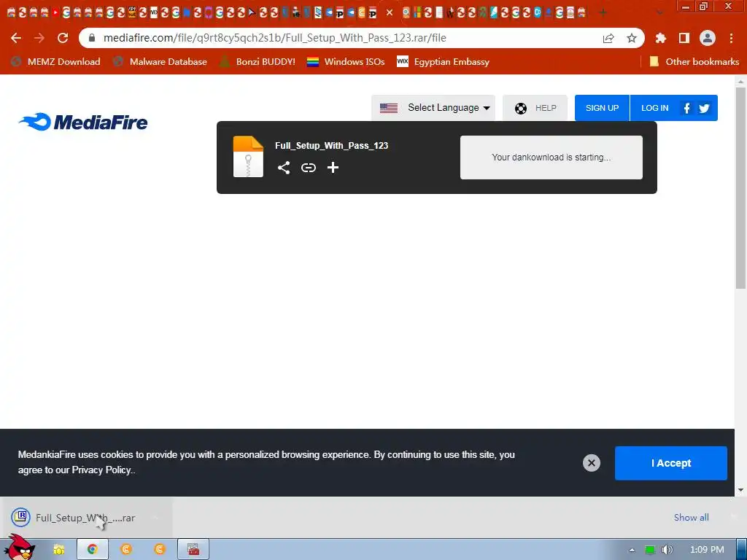
Task: Click Show all downloads
Action: coord(692,518)
